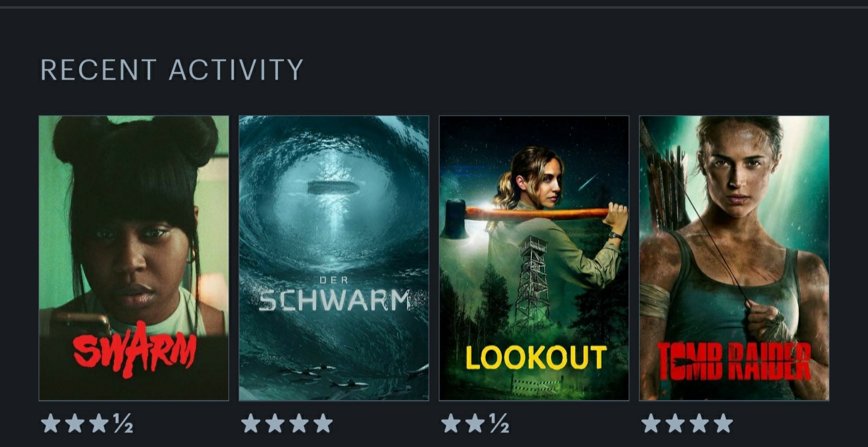Click the first star under Lookout

(x=450, y=423)
